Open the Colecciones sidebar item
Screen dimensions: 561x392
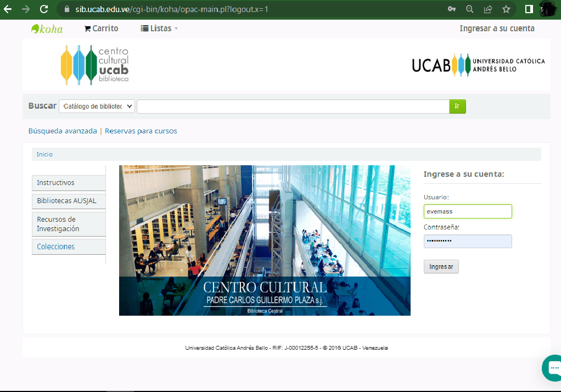click(69, 247)
